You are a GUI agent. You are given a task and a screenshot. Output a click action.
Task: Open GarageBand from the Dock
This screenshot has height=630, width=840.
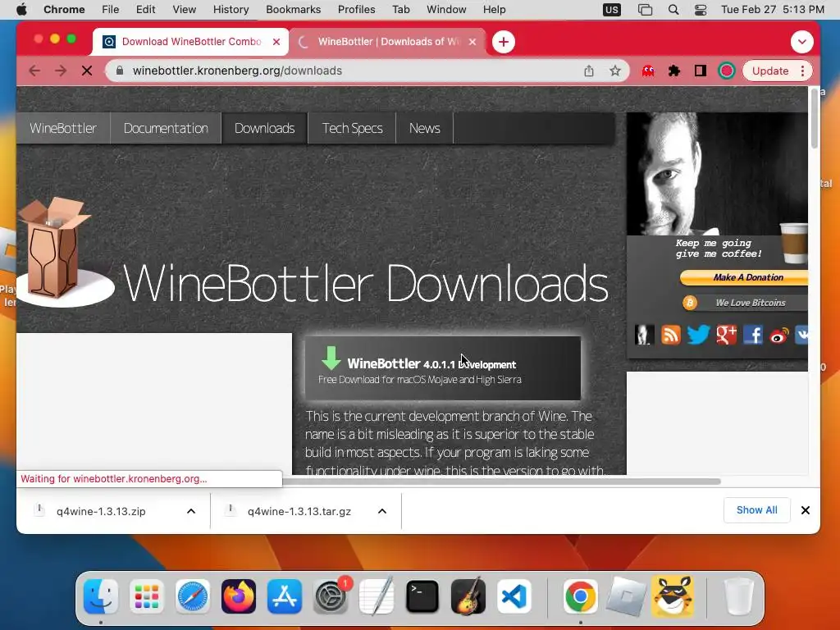coord(468,596)
